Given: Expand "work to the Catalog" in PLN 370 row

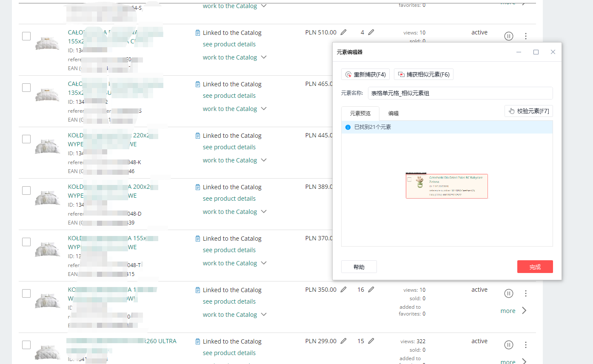Looking at the screenshot, I should 235,263.
